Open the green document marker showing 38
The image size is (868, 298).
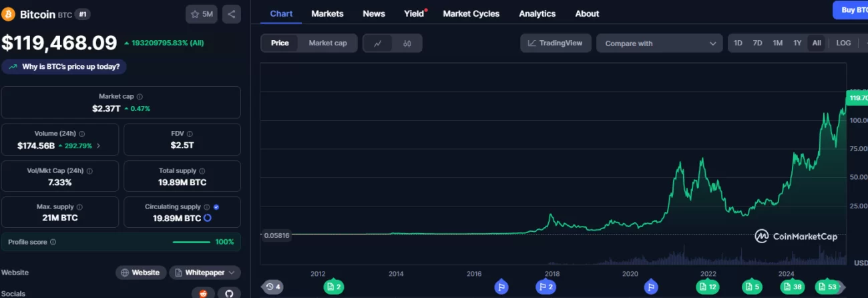pyautogui.click(x=793, y=287)
